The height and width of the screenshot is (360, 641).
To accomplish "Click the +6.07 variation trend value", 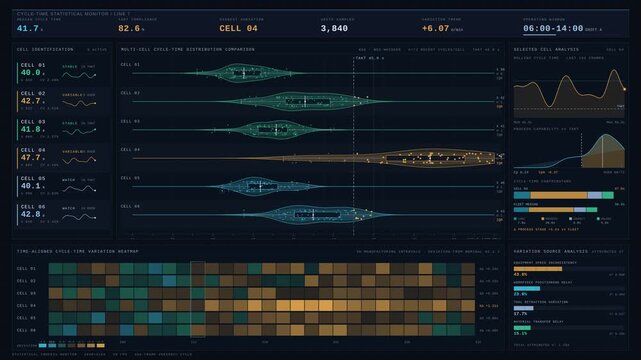I will tap(435, 28).
